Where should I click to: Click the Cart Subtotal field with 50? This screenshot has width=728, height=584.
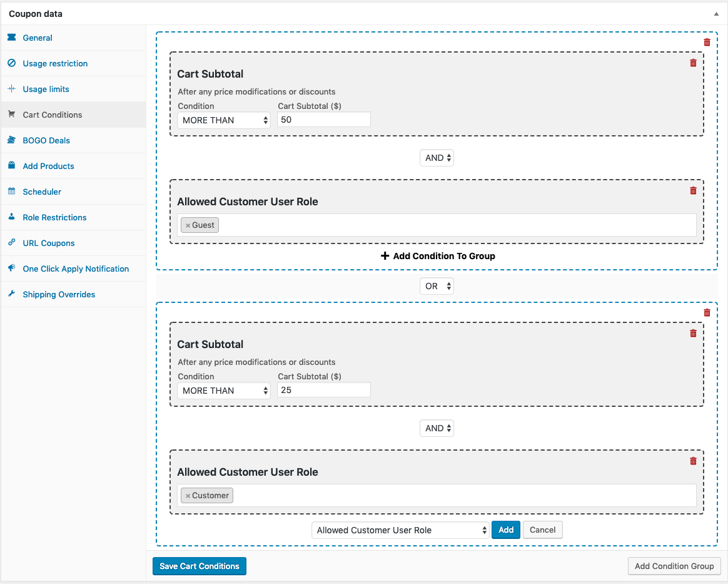tap(324, 120)
